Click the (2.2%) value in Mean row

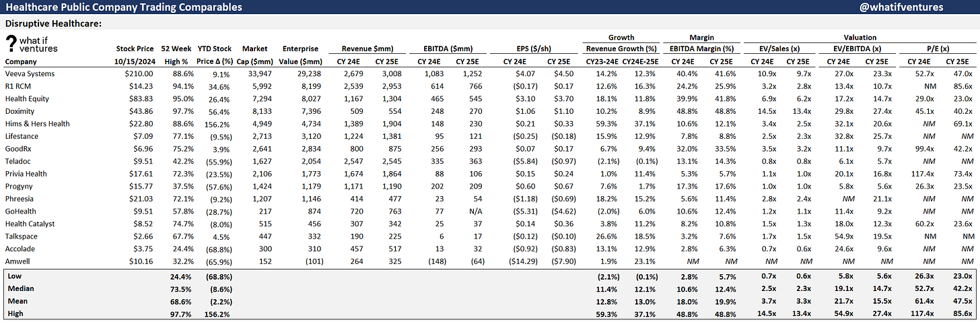tap(219, 301)
